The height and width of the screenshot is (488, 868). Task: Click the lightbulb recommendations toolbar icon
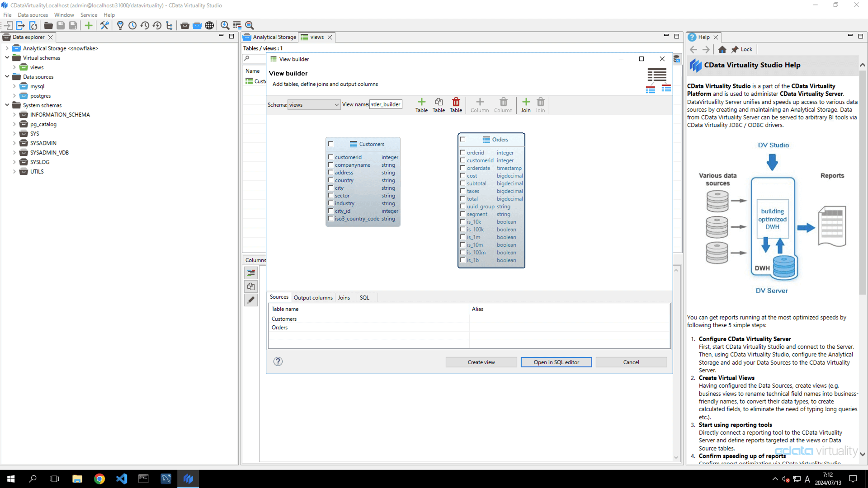pyautogui.click(x=120, y=25)
